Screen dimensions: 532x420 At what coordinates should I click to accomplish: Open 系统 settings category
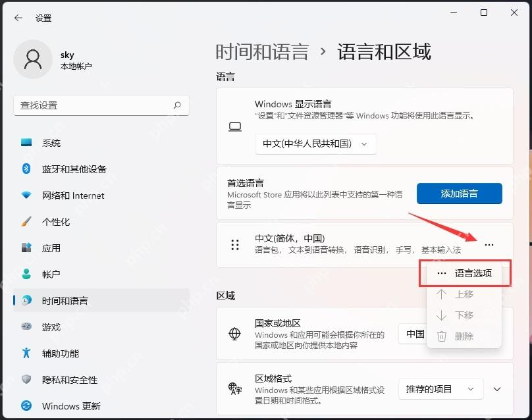pos(101,143)
